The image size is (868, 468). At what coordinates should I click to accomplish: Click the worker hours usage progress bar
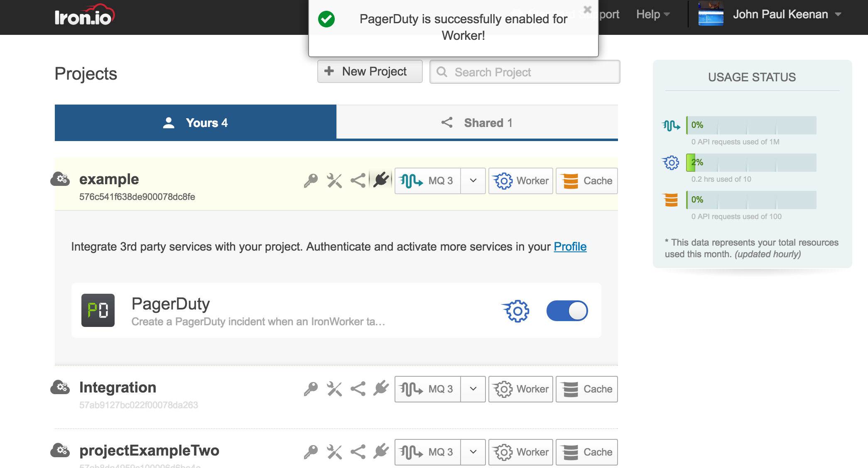751,162
